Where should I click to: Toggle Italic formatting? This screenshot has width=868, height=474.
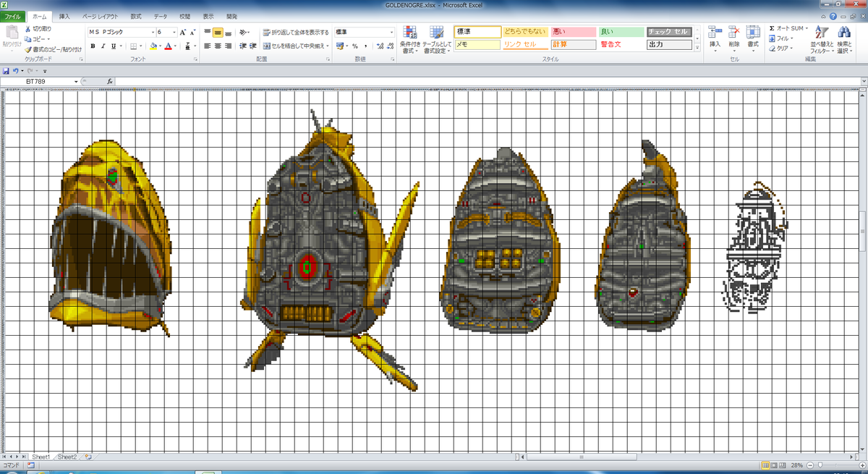click(103, 46)
